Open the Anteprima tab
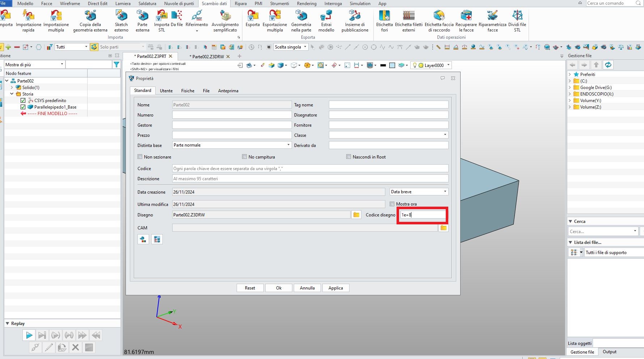This screenshot has width=644, height=359. click(228, 91)
